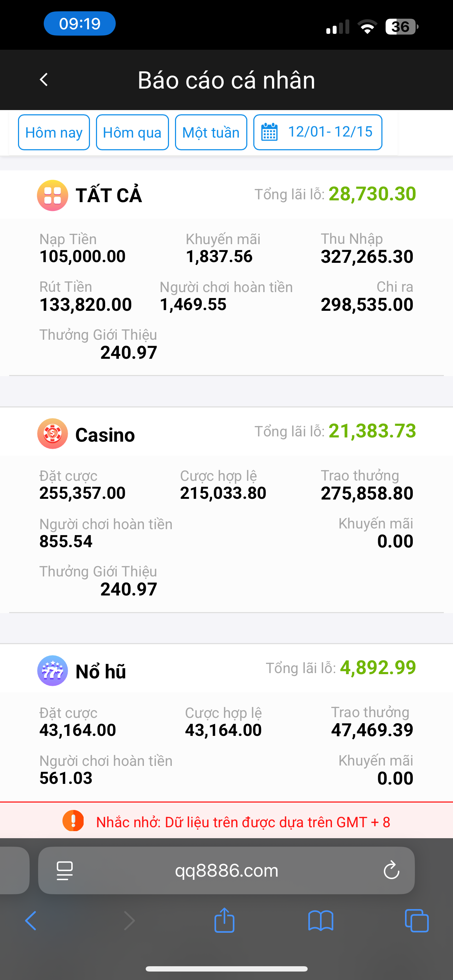Click the calendar icon in the date filter
The image size is (453, 980).
[x=269, y=132]
